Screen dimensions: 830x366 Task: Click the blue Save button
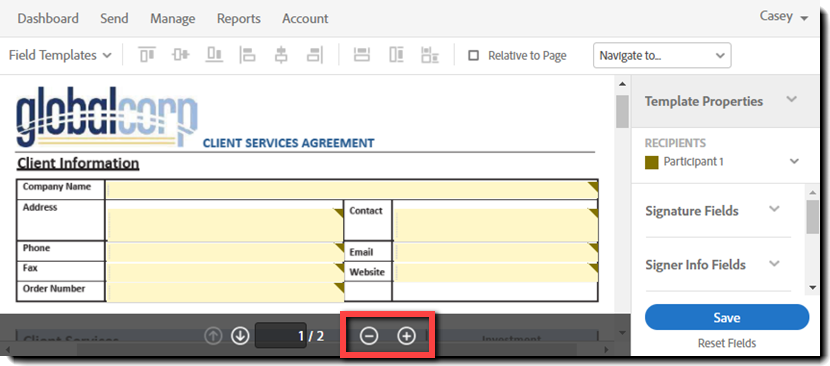pyautogui.click(x=727, y=317)
